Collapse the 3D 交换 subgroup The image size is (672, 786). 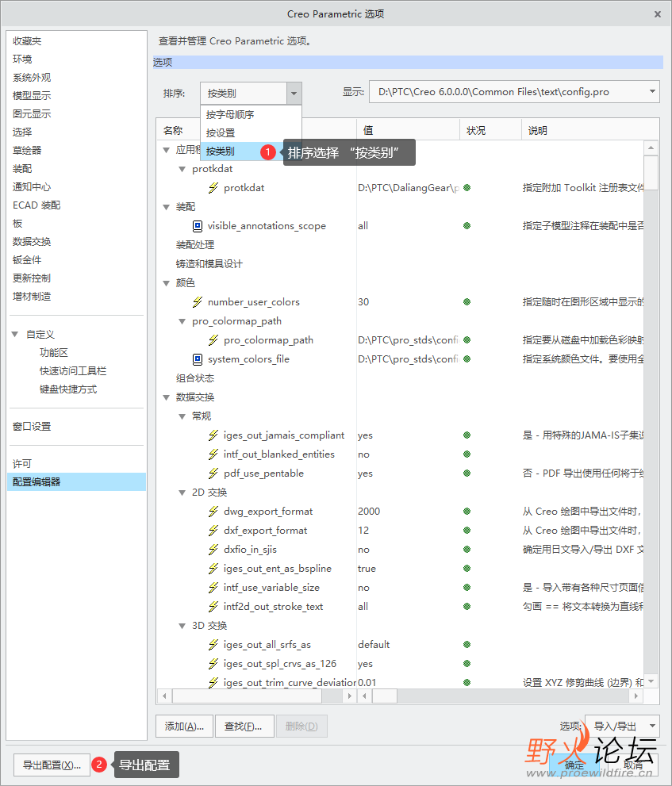[x=182, y=626]
